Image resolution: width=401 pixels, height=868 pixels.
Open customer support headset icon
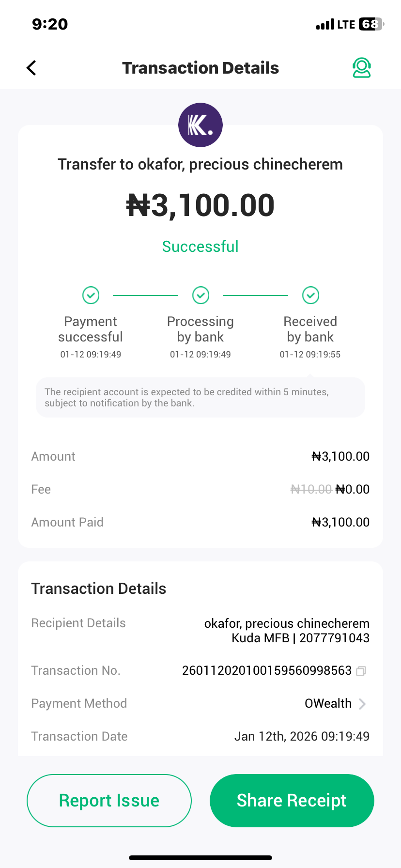point(361,68)
